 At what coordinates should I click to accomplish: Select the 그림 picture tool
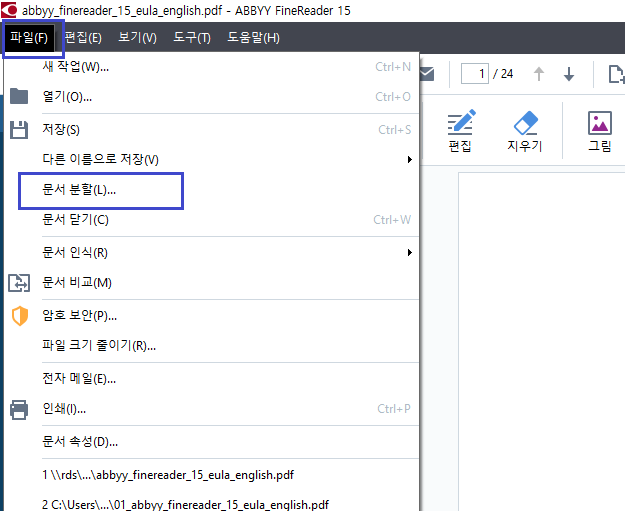[599, 130]
